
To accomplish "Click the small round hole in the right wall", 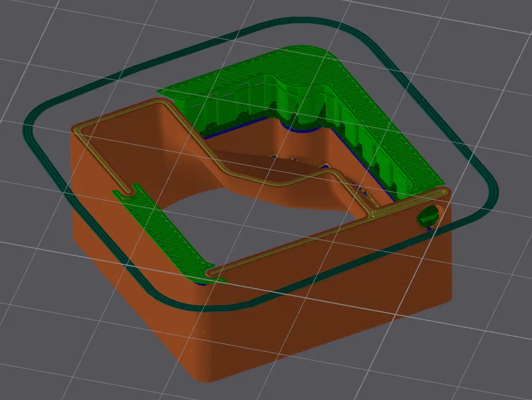I will [x=429, y=216].
